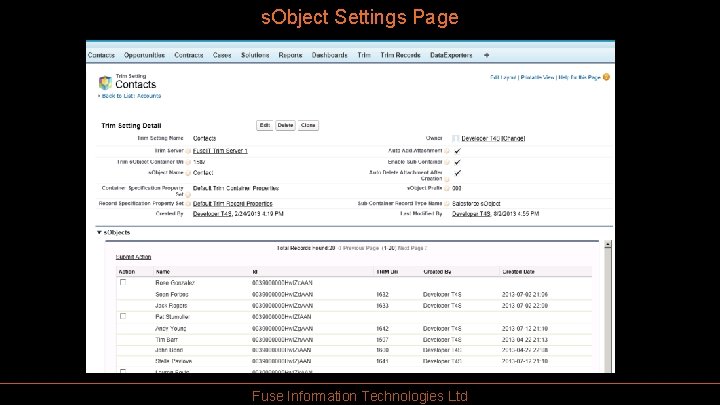Click the Salesforce sObject record type value
Screen dimensions: 720x405
point(476,203)
